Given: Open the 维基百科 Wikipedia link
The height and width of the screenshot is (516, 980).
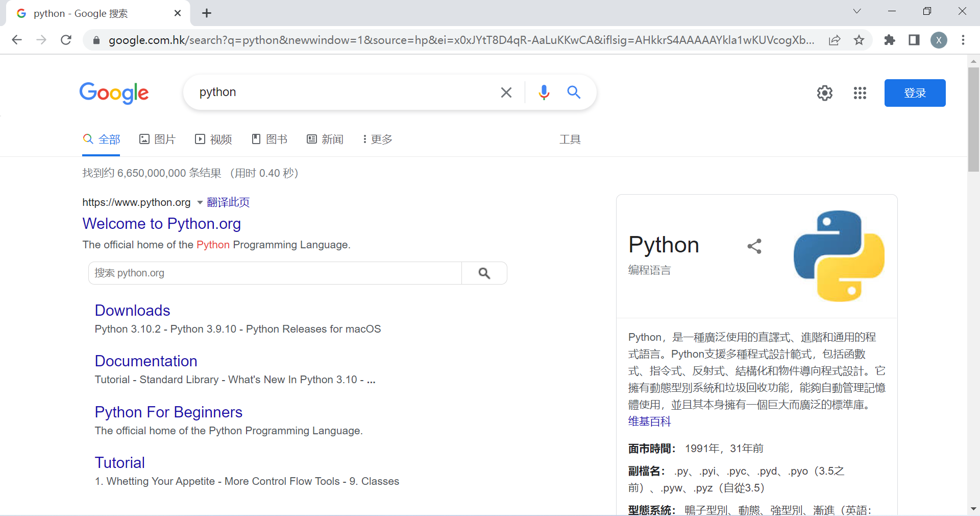Looking at the screenshot, I should [x=649, y=421].
